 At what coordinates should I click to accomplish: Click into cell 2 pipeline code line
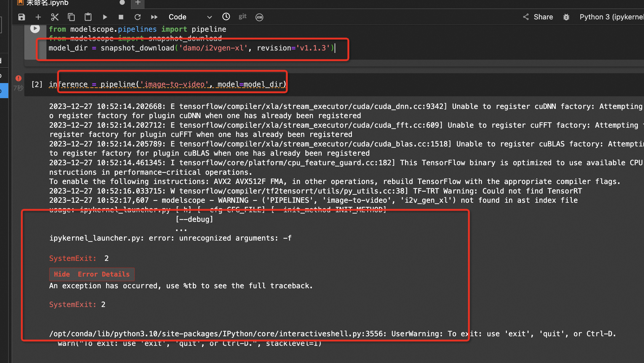click(x=168, y=84)
